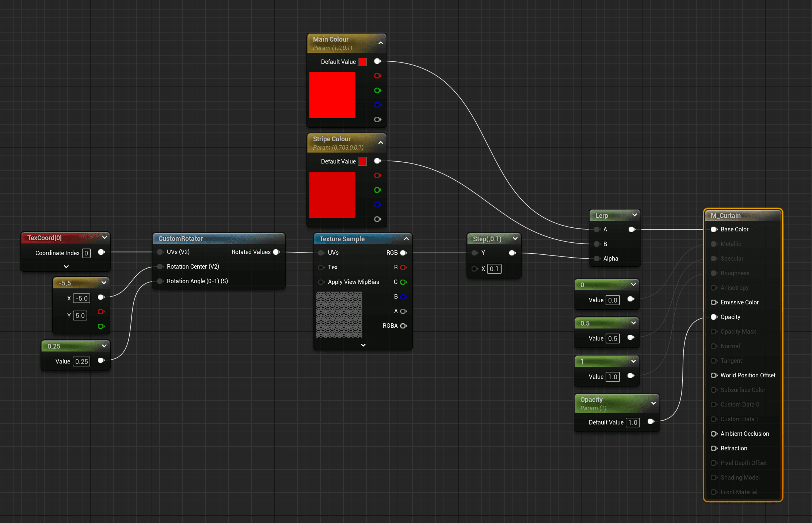Click the Main Colour red channel pin
Viewport: 812px width, 523px height.
tap(378, 76)
